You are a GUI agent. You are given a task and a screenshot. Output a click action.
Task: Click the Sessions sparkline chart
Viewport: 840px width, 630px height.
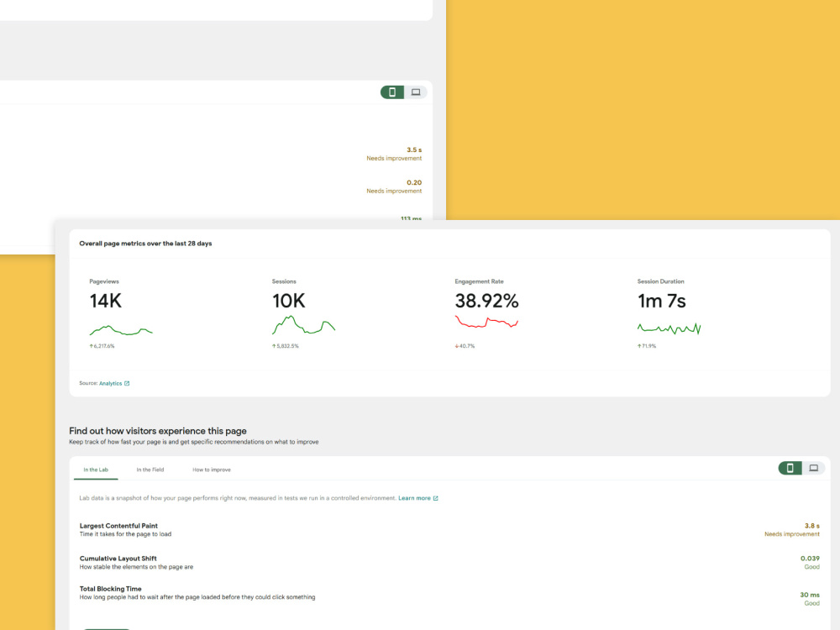tap(304, 325)
